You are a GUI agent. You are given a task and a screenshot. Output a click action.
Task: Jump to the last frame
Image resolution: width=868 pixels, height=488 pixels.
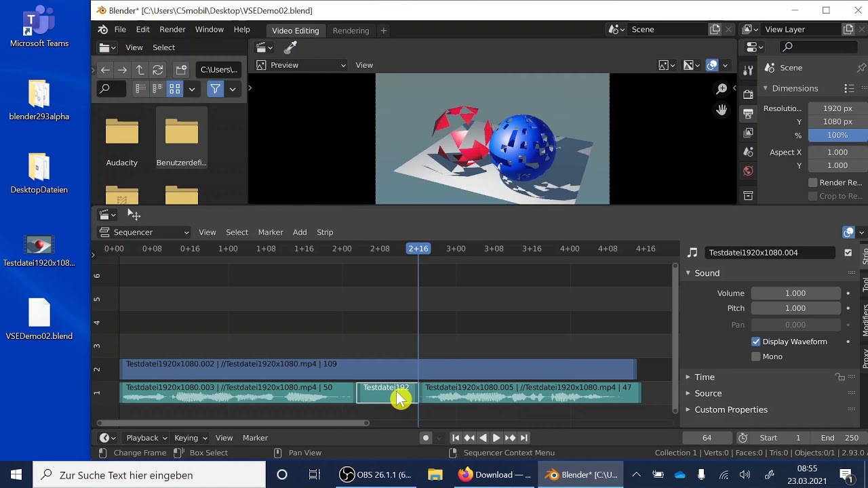pos(524,438)
